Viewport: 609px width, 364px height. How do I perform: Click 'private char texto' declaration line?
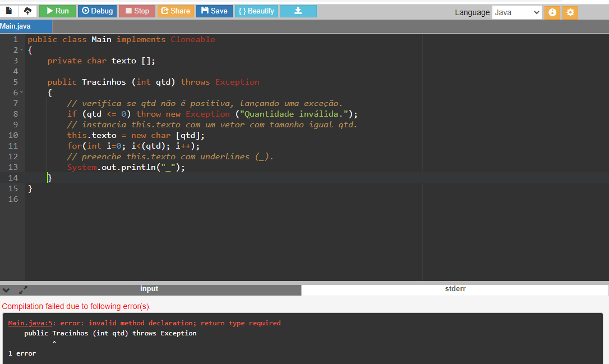coord(101,61)
